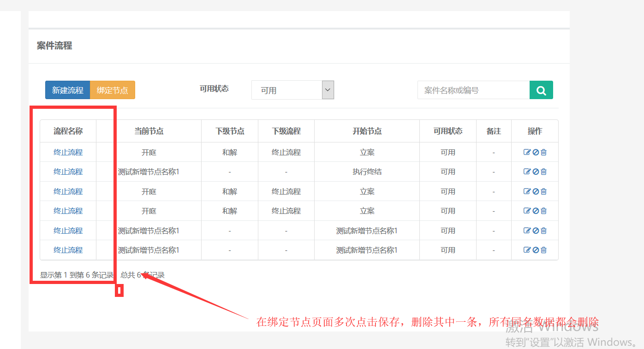Click the 开始节点 column header

point(367,131)
